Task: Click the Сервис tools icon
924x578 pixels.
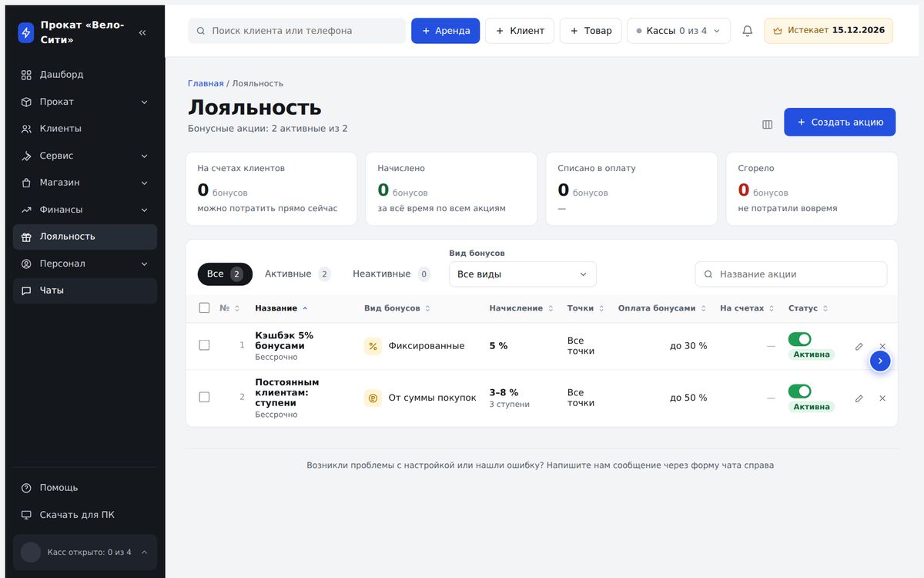Action: pos(26,156)
